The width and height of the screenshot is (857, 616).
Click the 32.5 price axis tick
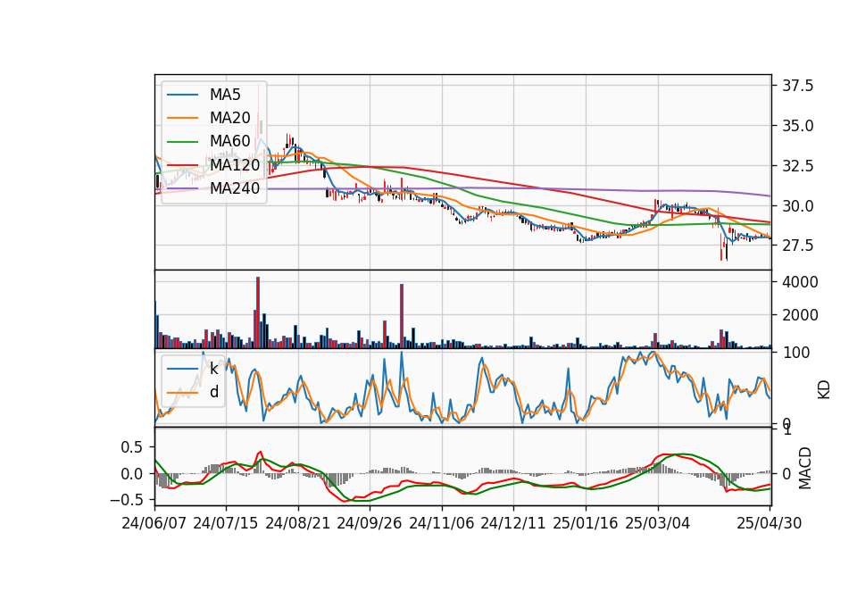point(798,166)
